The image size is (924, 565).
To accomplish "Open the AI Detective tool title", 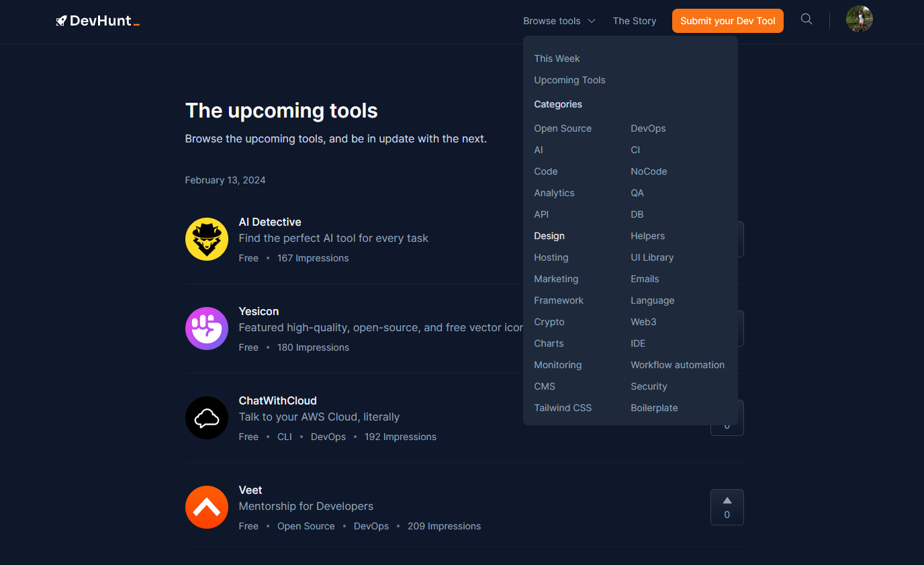I will (x=270, y=222).
